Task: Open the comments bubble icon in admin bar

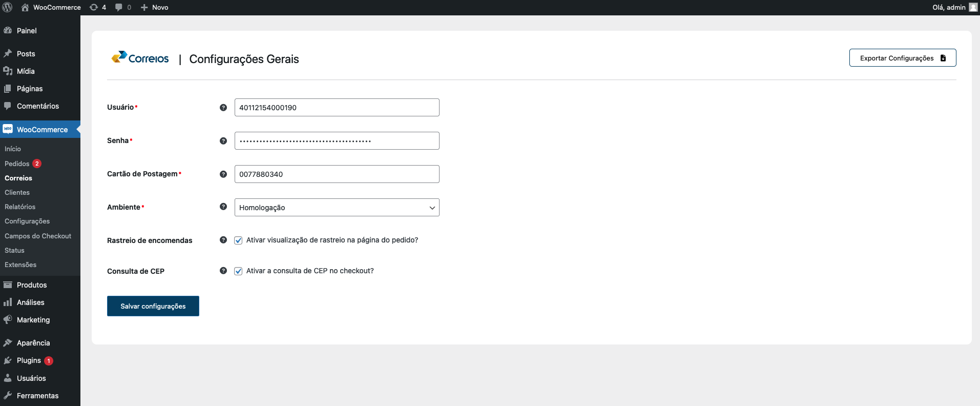Action: click(x=119, y=7)
